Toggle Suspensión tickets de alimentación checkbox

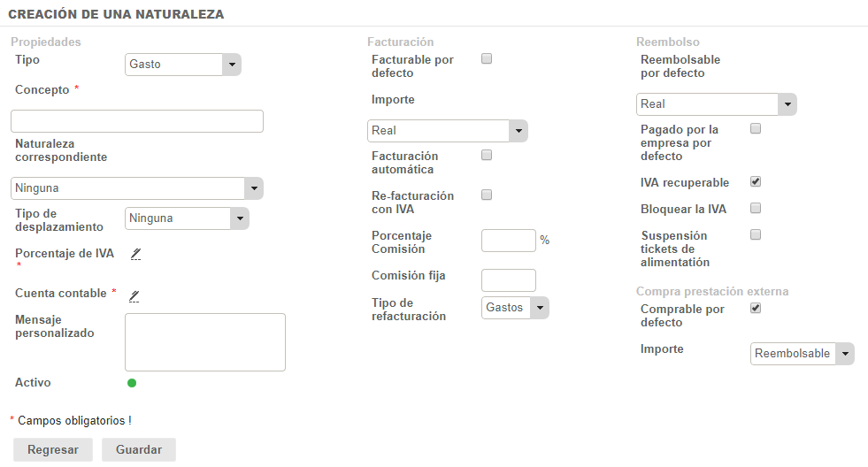click(756, 235)
